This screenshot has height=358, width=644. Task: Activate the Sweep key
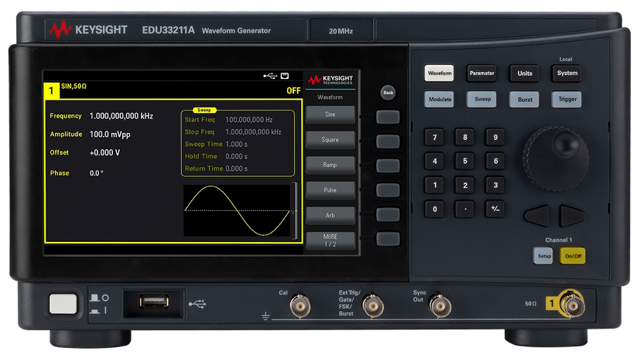pos(482,99)
